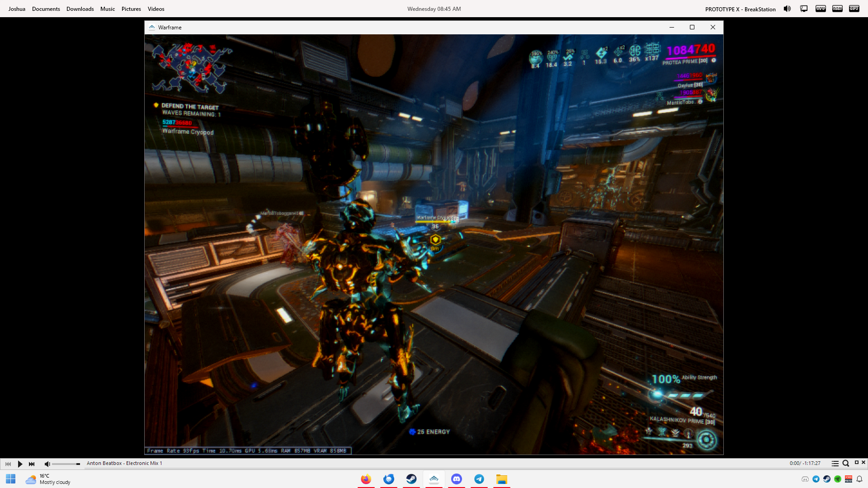Click MantisTobo squad member avatar
This screenshot has height=488, width=868.
[x=712, y=94]
